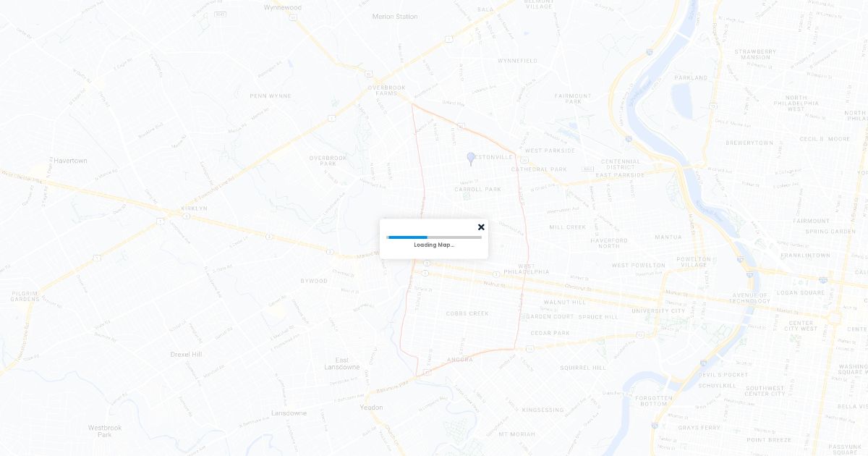This screenshot has width=868, height=456.
Task: Click the 'Logan Square' map label
Action: click(801, 292)
